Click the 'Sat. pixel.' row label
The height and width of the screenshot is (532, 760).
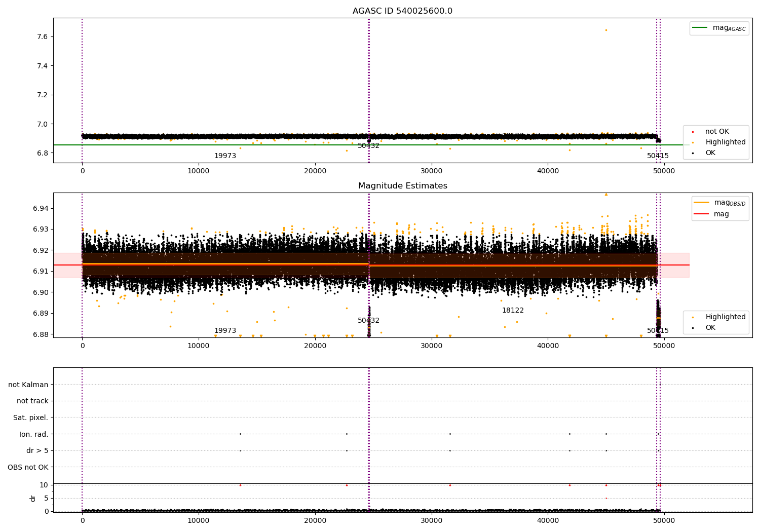tap(31, 418)
